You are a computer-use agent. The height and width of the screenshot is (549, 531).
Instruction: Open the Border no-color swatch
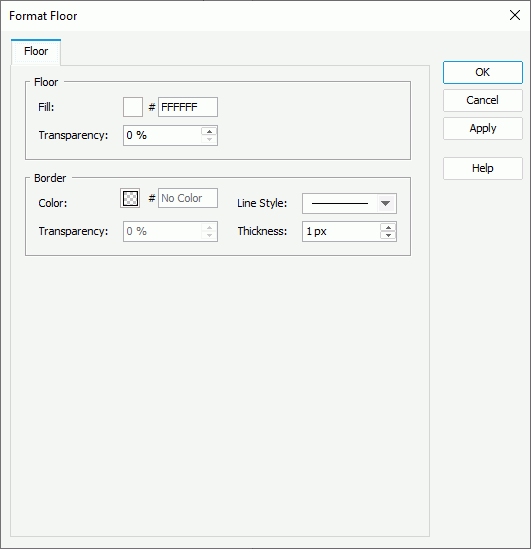coord(130,199)
